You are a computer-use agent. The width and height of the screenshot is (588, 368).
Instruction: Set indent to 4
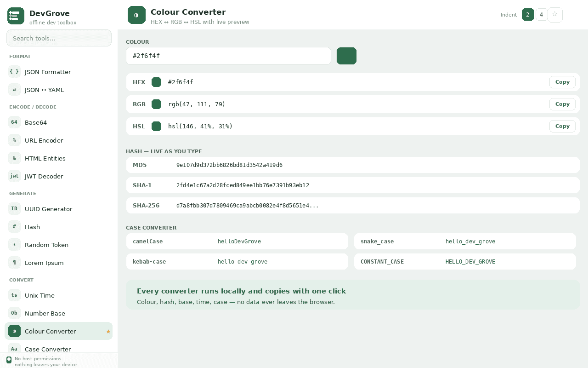pos(542,15)
